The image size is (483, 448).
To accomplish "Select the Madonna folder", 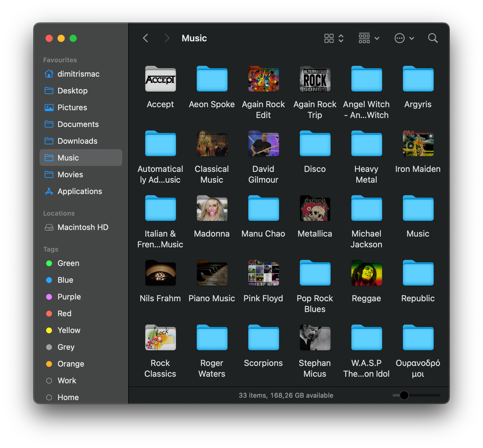I will [x=212, y=208].
